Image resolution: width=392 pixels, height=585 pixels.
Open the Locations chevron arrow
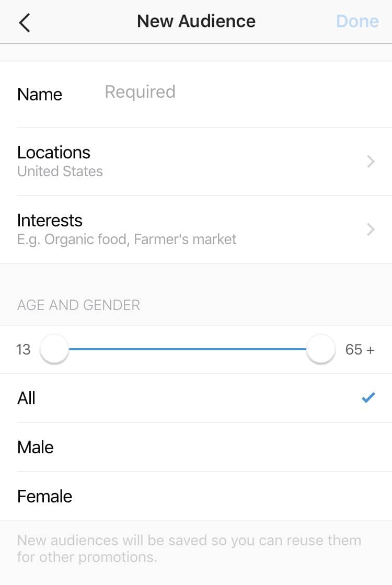pos(371,162)
